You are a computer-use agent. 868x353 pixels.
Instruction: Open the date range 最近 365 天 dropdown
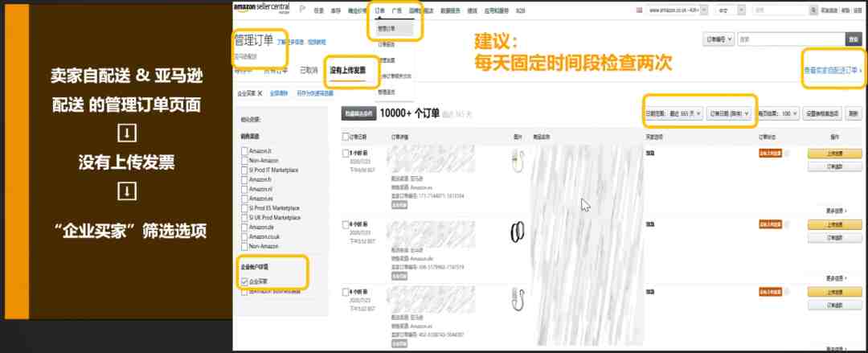click(x=674, y=113)
